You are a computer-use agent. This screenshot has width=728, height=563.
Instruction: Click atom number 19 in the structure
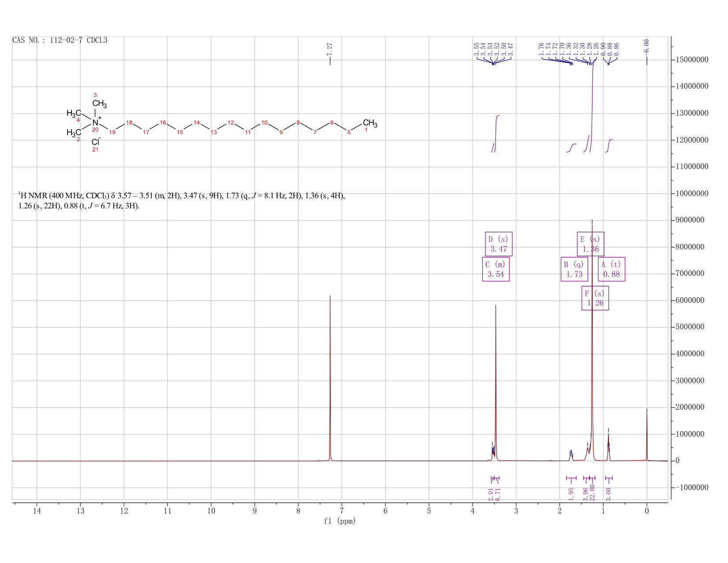tap(112, 132)
